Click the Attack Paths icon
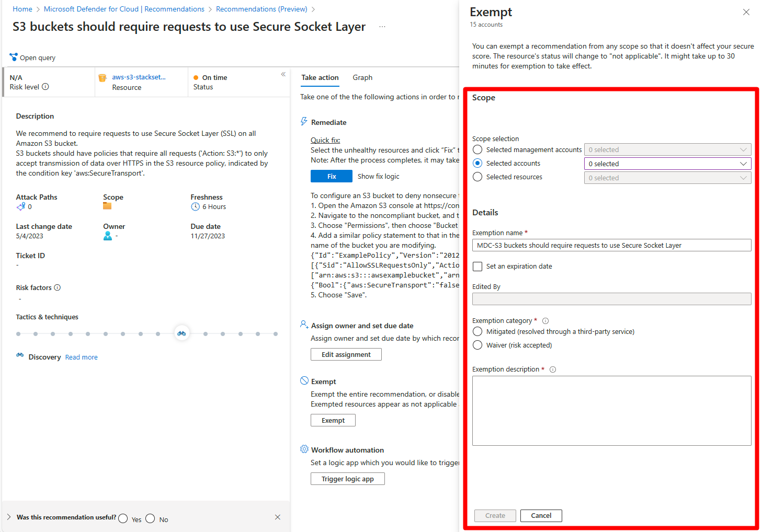 [21, 207]
